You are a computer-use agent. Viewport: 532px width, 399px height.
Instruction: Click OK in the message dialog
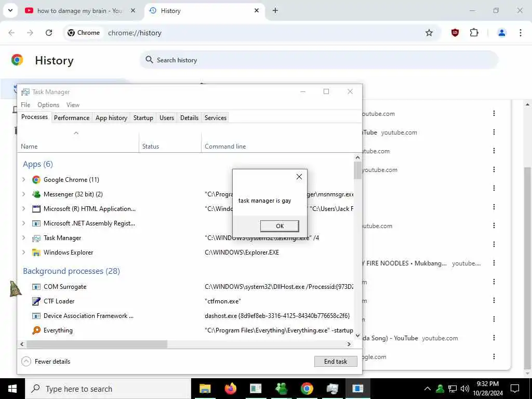point(280,226)
